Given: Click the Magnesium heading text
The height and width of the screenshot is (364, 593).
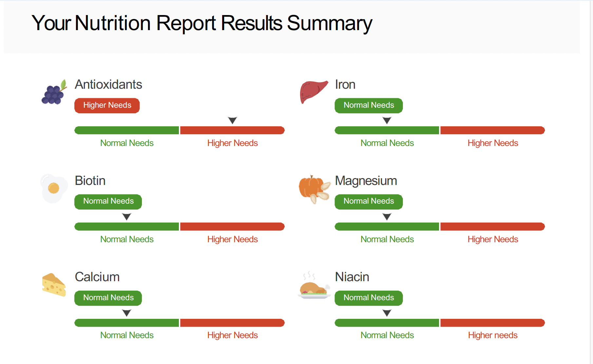Looking at the screenshot, I should [366, 181].
